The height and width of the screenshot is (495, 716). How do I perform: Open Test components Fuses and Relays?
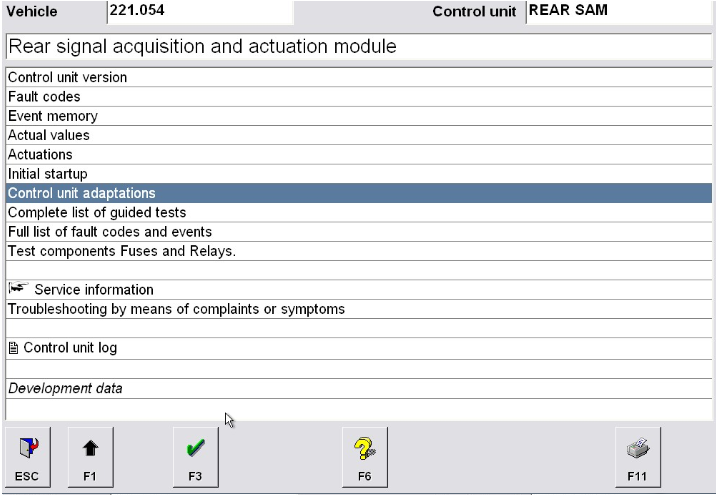(121, 251)
